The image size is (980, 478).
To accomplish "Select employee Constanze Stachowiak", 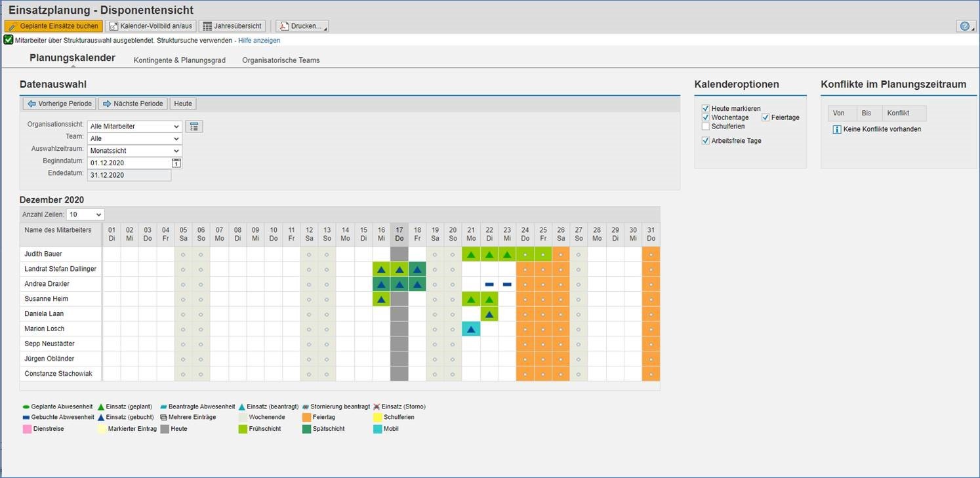I will point(61,374).
